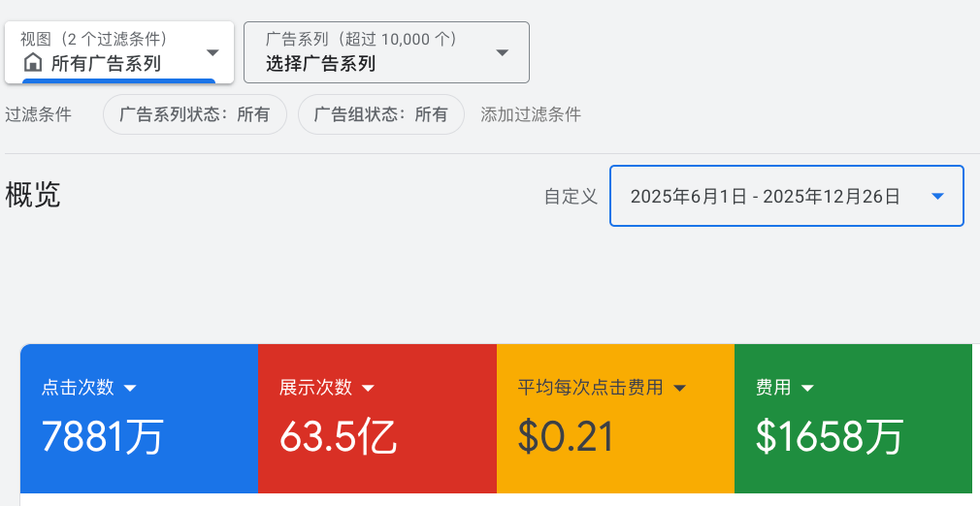Open the 视图 dropdown arrow
Image resolution: width=980 pixels, height=506 pixels.
[212, 52]
